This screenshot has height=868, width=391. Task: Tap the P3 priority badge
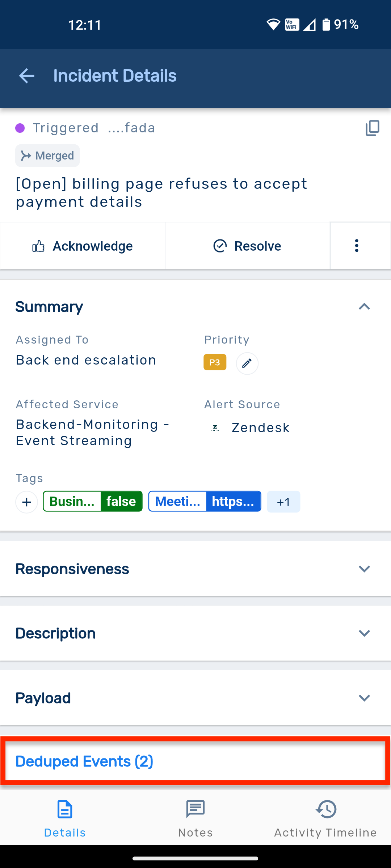pyautogui.click(x=215, y=362)
